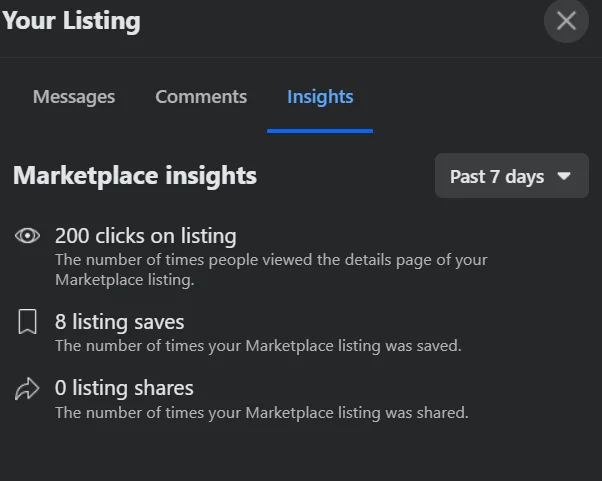
Task: Close the Your Listing panel
Action: pos(566,21)
